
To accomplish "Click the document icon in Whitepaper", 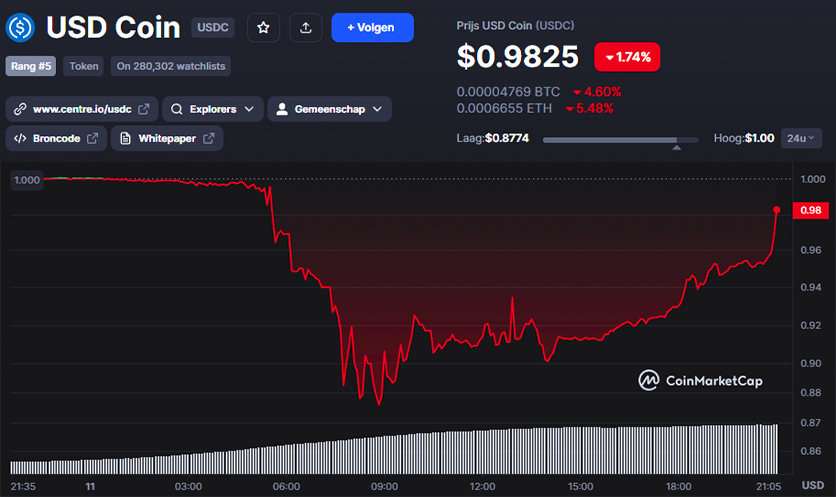I will click(125, 139).
